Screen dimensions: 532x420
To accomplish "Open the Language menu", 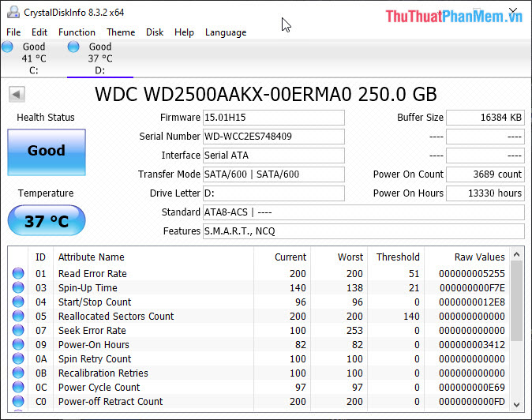I will tap(226, 32).
